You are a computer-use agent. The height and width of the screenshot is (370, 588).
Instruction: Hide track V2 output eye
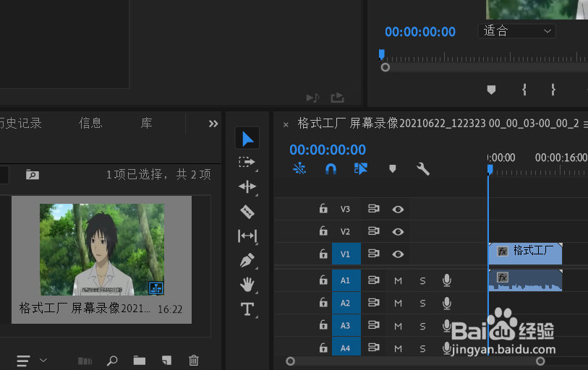tap(398, 232)
